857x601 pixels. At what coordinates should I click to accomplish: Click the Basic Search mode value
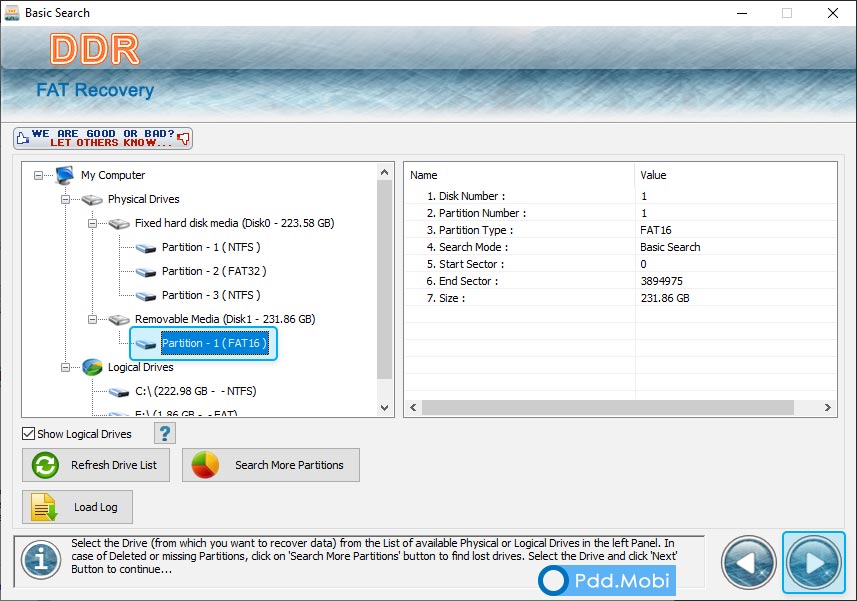pyautogui.click(x=670, y=247)
